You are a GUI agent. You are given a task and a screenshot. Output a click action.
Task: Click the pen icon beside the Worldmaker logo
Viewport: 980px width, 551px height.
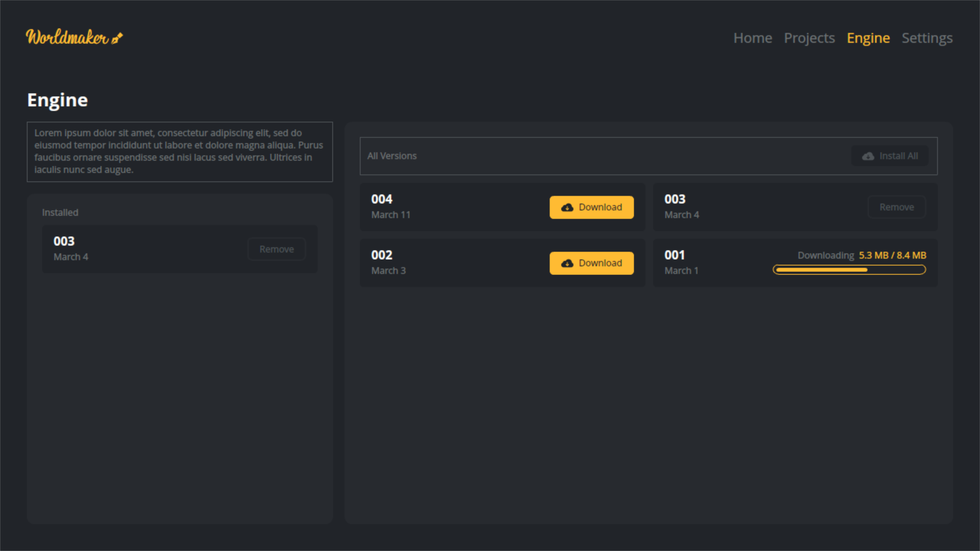point(117,38)
